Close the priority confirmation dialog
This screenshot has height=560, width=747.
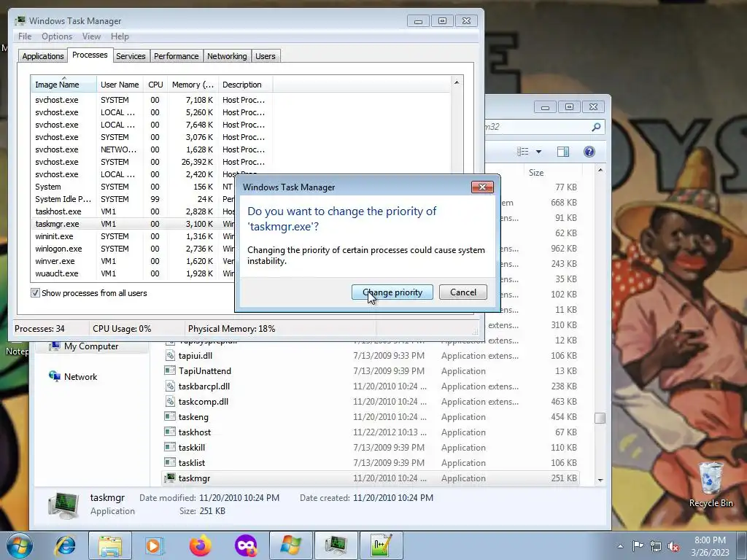[482, 187]
